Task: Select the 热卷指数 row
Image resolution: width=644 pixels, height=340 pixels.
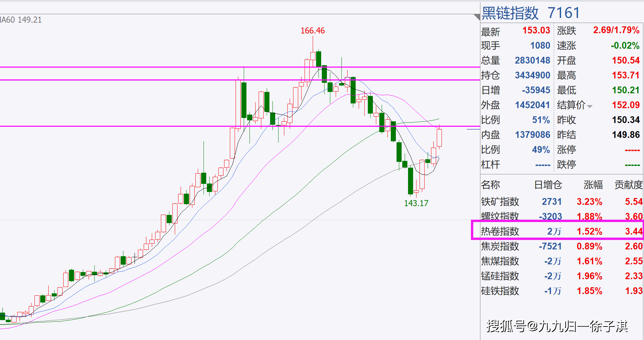Action: [x=562, y=232]
